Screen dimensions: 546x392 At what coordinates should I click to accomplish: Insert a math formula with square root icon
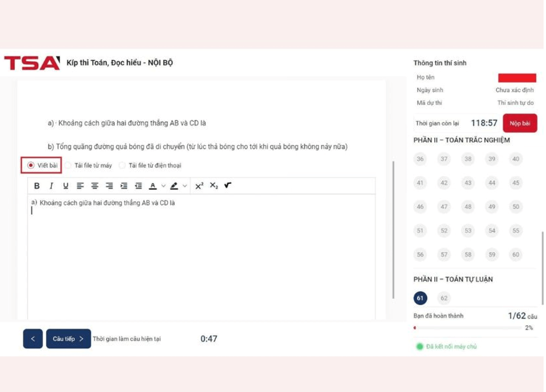228,186
